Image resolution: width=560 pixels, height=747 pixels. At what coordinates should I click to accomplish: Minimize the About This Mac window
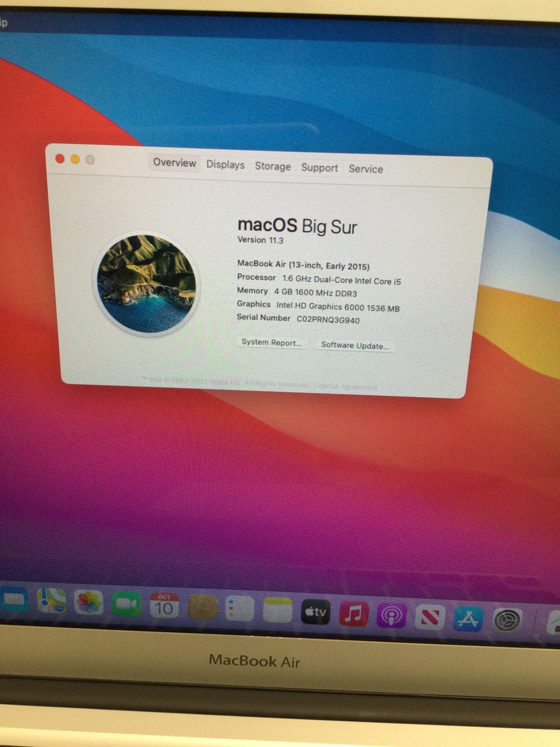click(75, 159)
